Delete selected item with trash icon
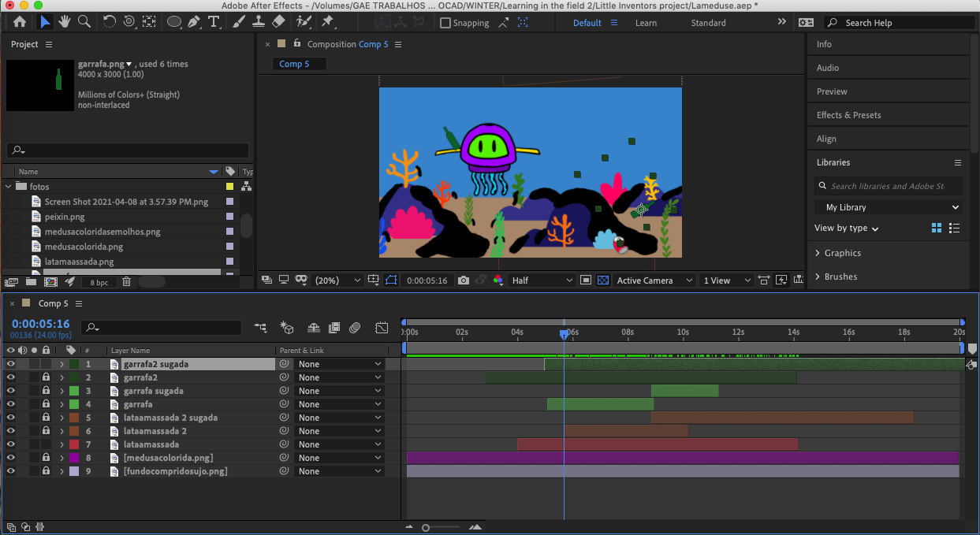This screenshot has width=980, height=535. pos(126,281)
